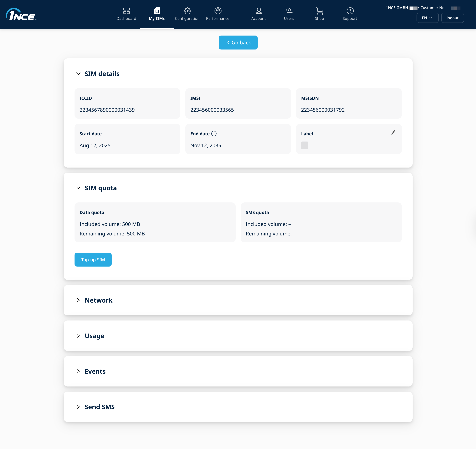Screen dimensions: 476x449
Task: Click the Account person icon
Action: pyautogui.click(x=259, y=11)
